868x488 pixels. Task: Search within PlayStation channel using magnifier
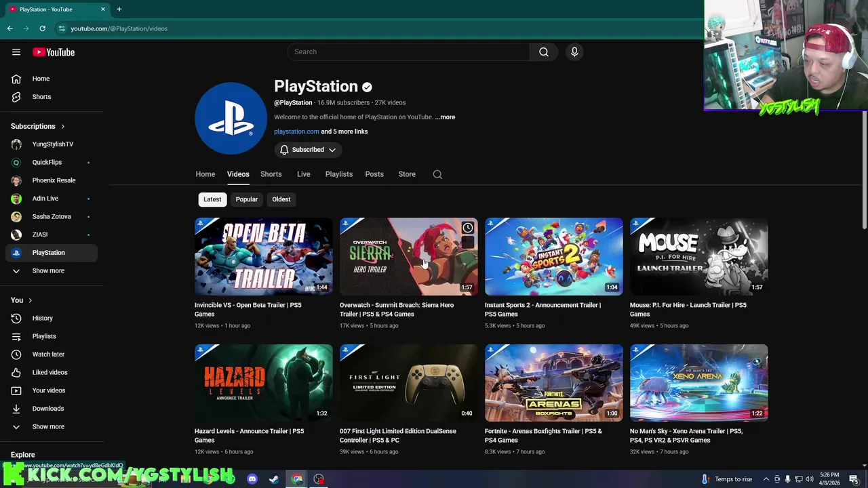[x=437, y=174]
